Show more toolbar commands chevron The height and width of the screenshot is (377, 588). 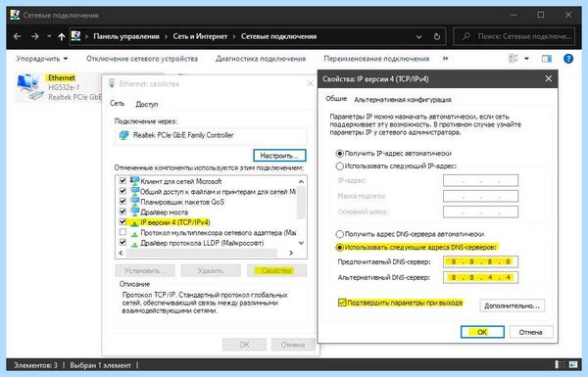(445, 59)
